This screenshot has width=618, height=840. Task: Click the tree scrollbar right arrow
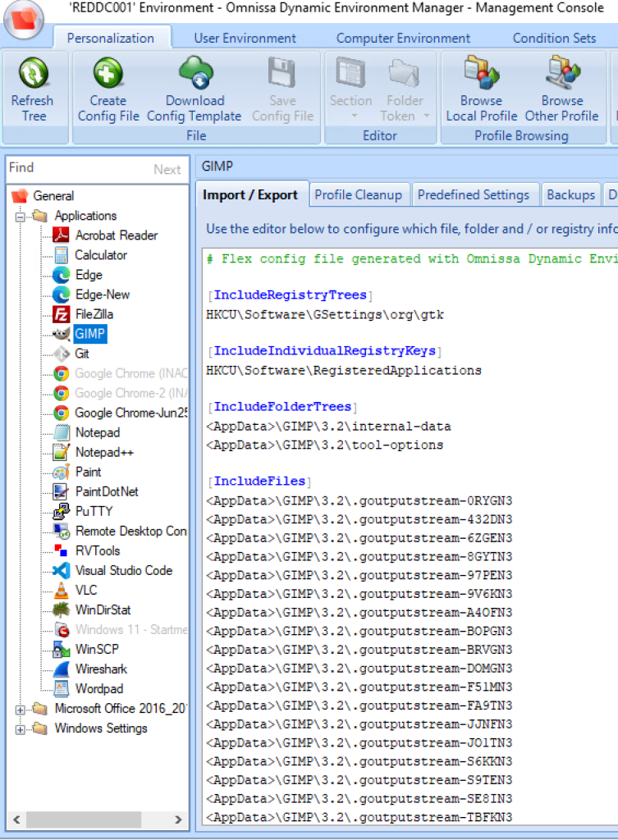pyautogui.click(x=178, y=819)
